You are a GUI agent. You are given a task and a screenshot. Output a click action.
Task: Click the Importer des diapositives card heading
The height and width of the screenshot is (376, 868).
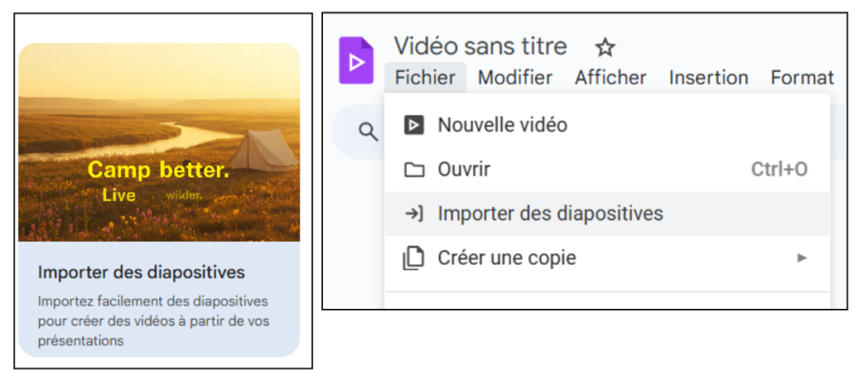142,272
